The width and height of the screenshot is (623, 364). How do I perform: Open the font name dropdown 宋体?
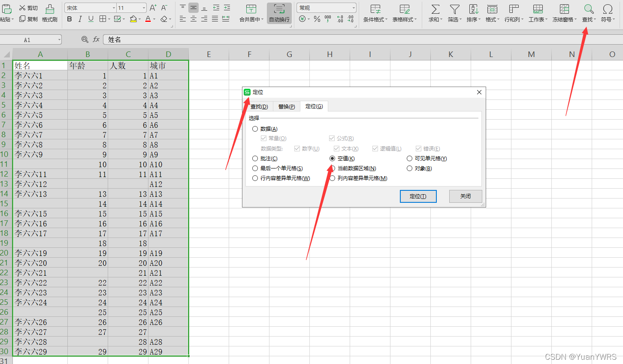pos(114,8)
